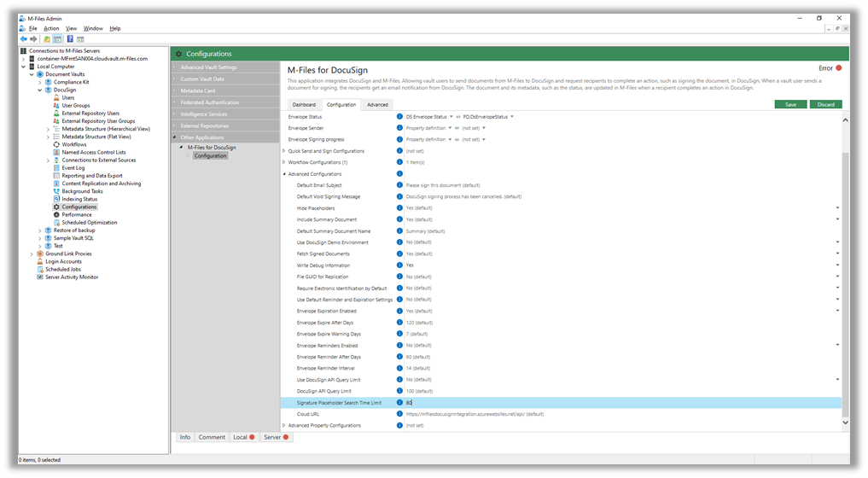
Task: Toggle the Show/Hide Action Pane toolbar icon
Action: 80,38
